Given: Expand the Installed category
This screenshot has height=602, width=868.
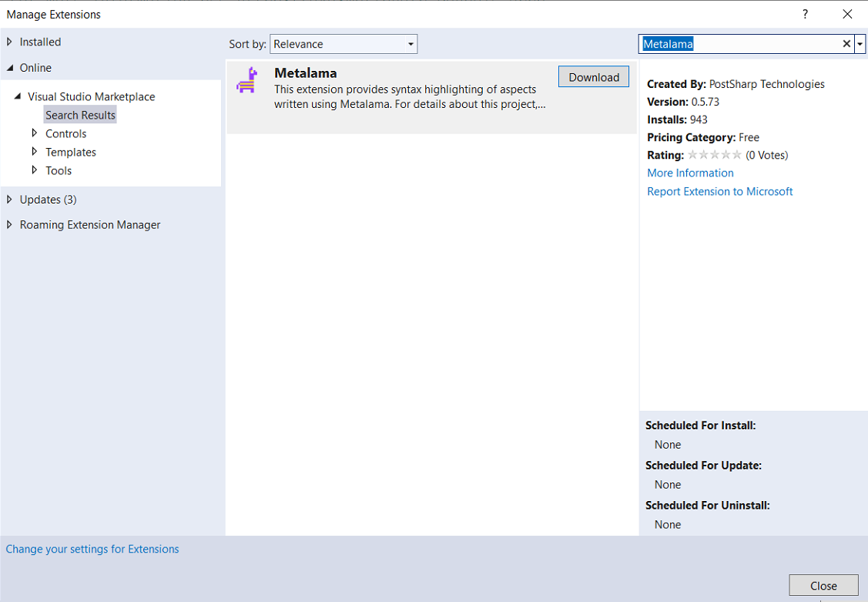Looking at the screenshot, I should click(x=10, y=42).
